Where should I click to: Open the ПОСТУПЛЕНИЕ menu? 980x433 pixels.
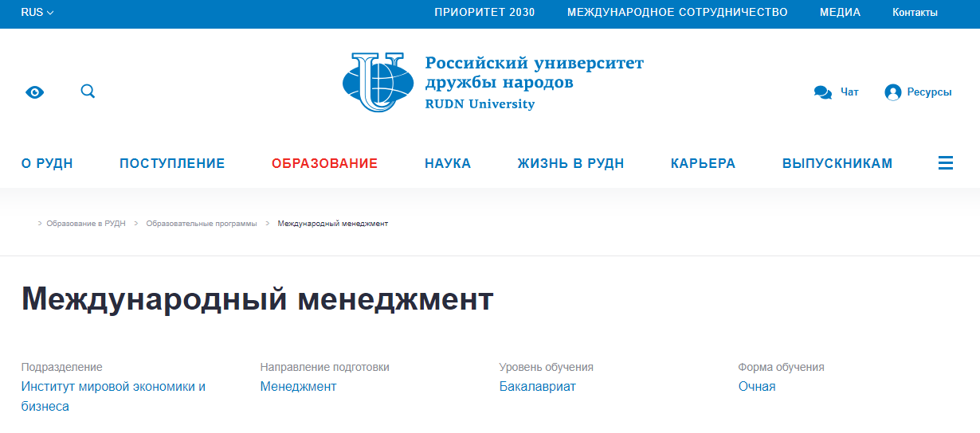(x=172, y=164)
